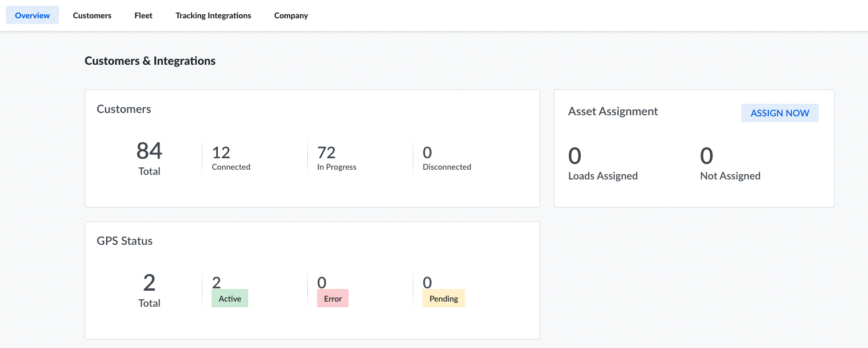Click the GPS Status total count of 2
This screenshot has height=348, width=868.
click(x=149, y=283)
